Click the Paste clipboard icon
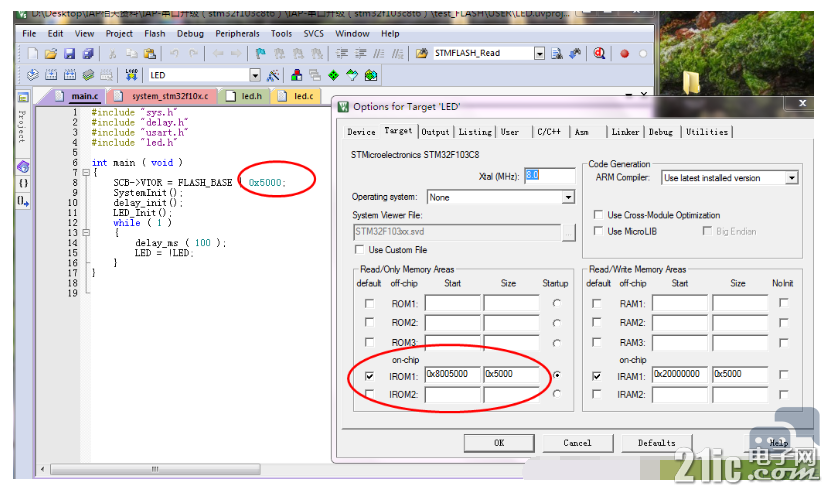The image size is (828, 490). pyautogui.click(x=150, y=53)
